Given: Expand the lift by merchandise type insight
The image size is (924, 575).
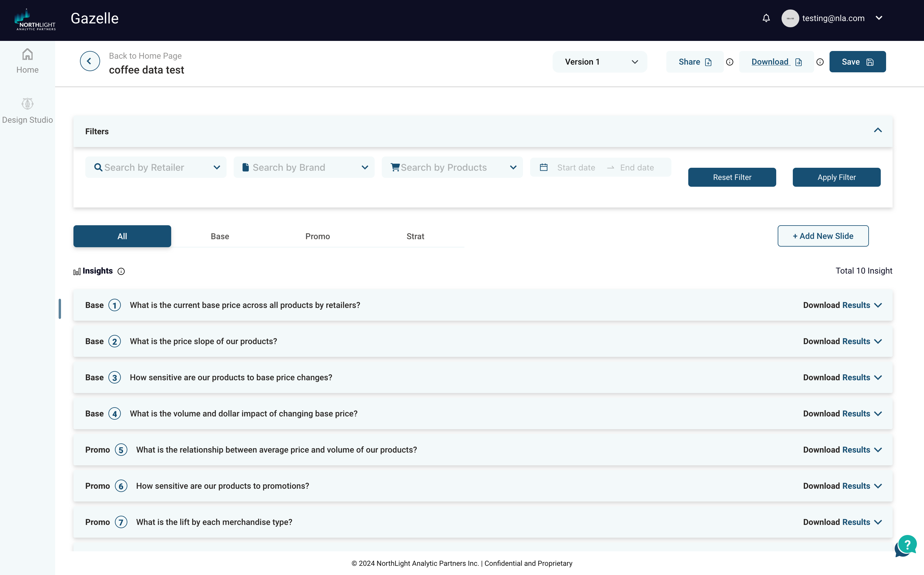Looking at the screenshot, I should point(878,522).
